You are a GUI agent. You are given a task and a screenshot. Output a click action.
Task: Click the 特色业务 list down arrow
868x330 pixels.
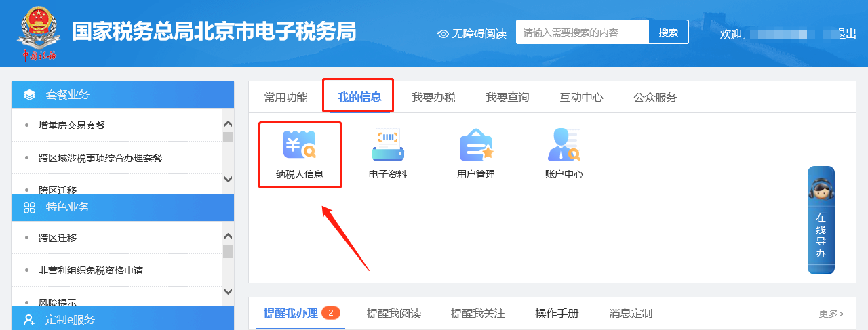point(228,291)
